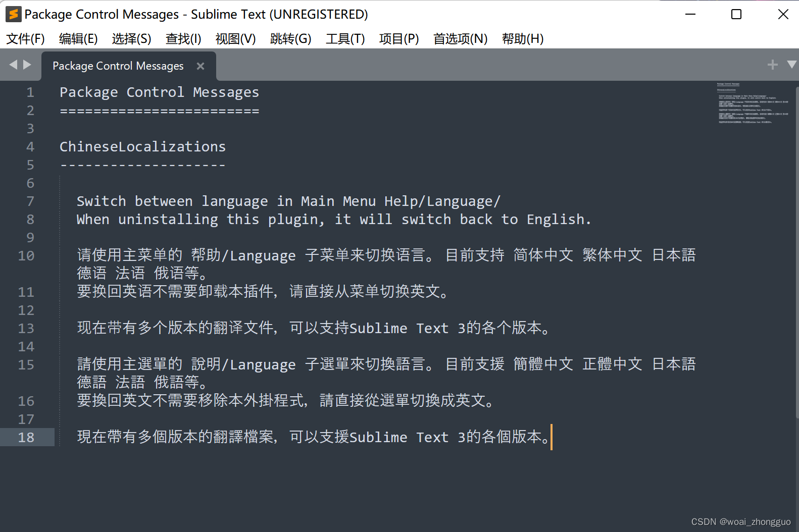Click the Sublime Text app icon in title bar

(x=14, y=14)
